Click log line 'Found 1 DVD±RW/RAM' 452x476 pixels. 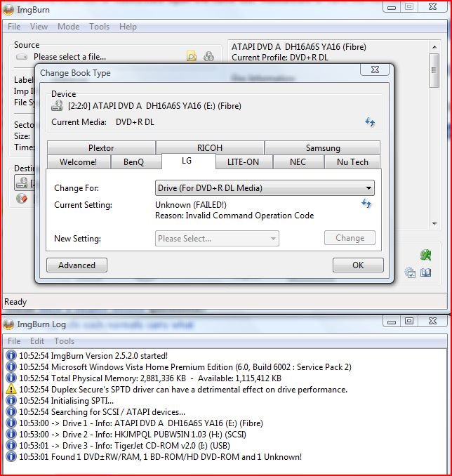160,457
